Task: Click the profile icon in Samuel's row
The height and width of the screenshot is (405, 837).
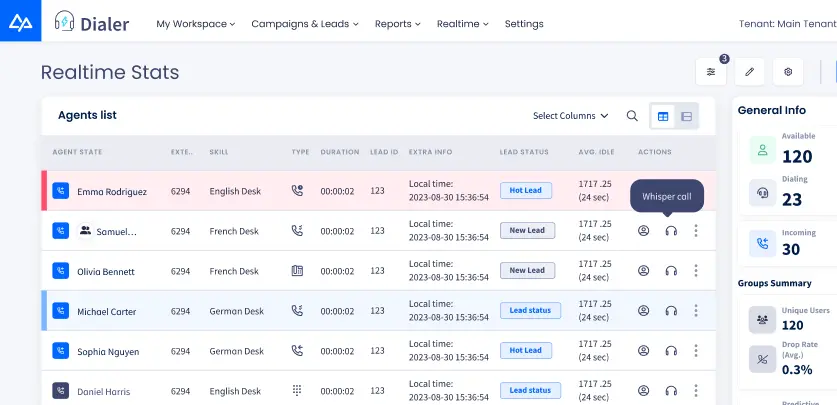Action: tap(644, 231)
